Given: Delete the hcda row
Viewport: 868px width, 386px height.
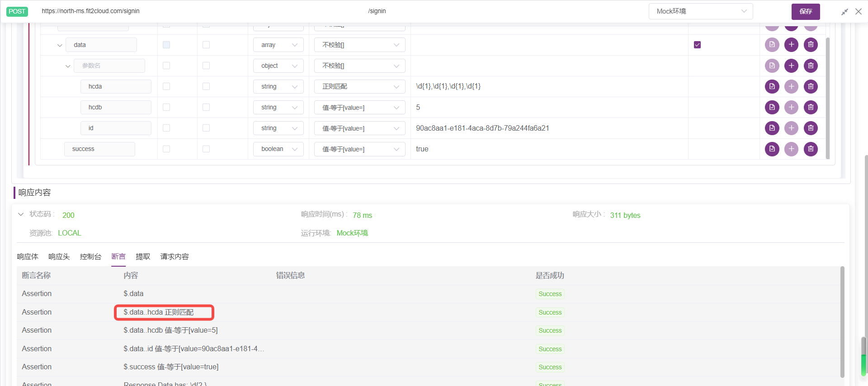Looking at the screenshot, I should [x=811, y=86].
